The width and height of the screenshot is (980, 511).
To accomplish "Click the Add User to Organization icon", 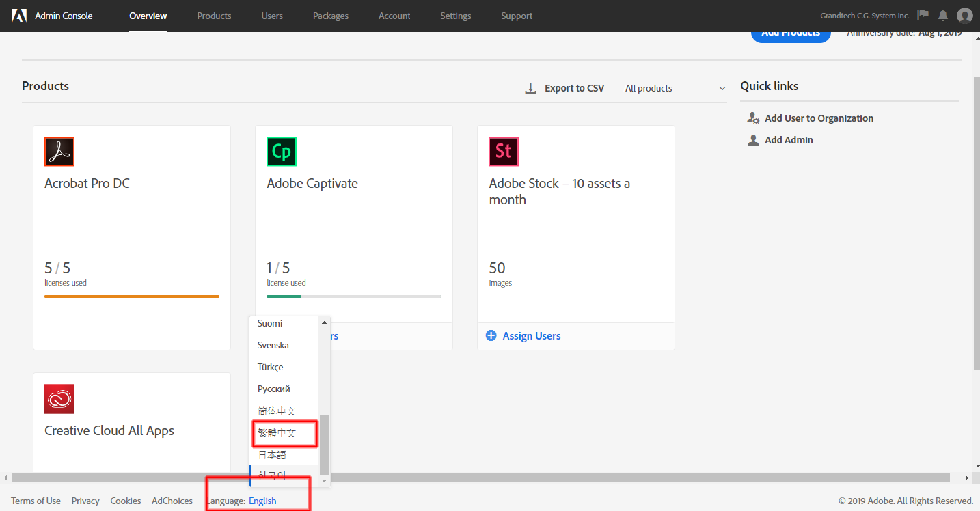I will pos(753,118).
